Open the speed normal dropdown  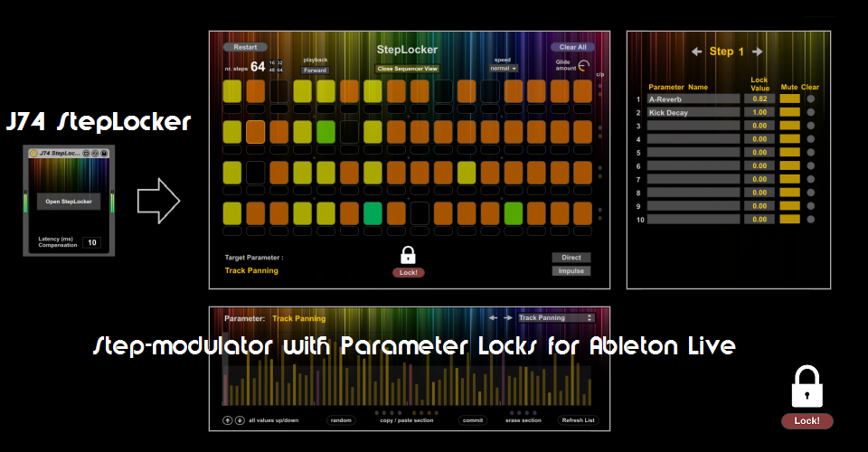[x=504, y=68]
